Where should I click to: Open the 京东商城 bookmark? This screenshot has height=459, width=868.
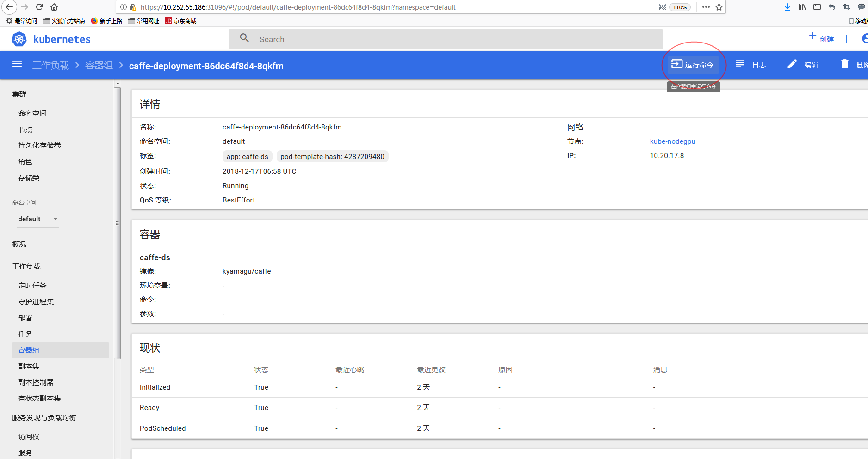coord(180,21)
